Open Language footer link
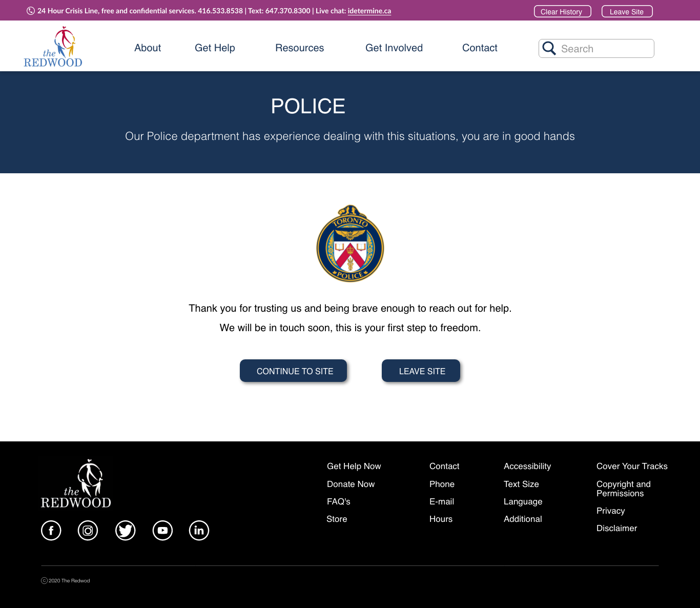The image size is (700, 608). click(523, 501)
